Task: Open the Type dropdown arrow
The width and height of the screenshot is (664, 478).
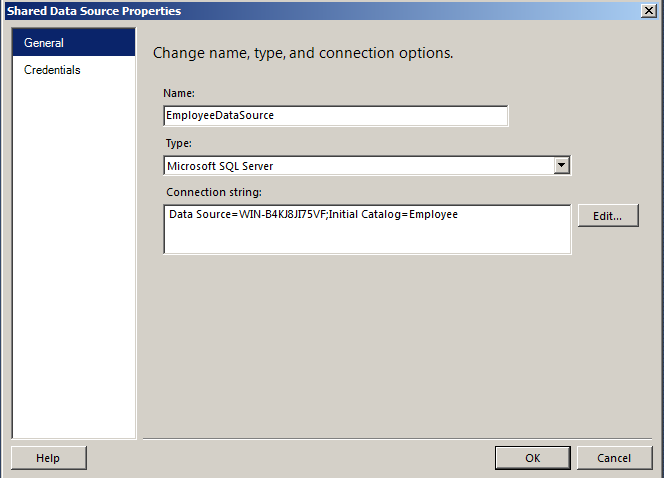Action: (x=562, y=165)
